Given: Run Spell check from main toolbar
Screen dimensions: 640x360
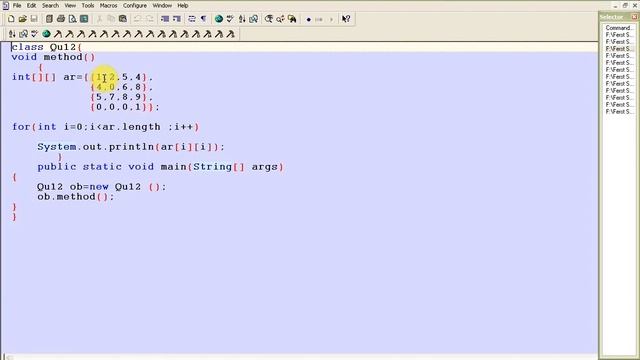Looking at the screenshot, I should 230,19.
